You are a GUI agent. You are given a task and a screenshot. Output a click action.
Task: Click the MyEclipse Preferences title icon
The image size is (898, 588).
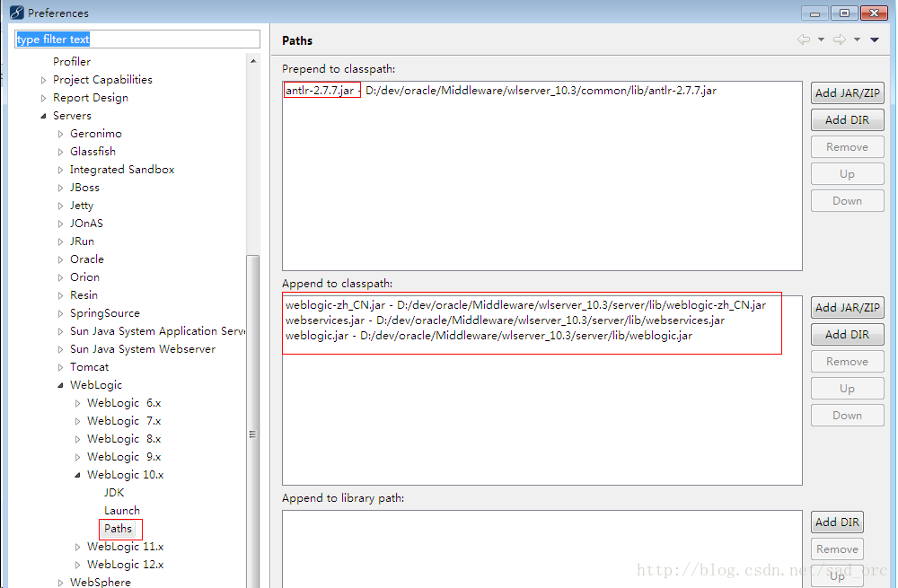tap(16, 12)
